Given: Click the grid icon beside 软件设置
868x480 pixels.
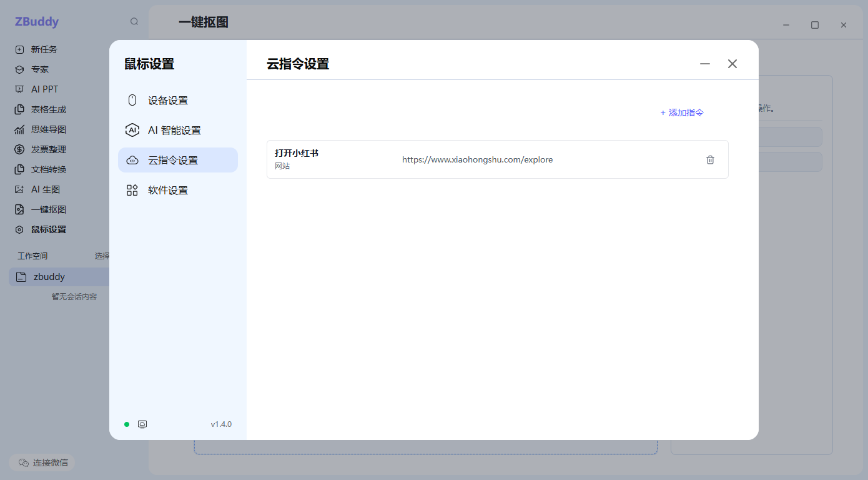Looking at the screenshot, I should click(x=132, y=190).
